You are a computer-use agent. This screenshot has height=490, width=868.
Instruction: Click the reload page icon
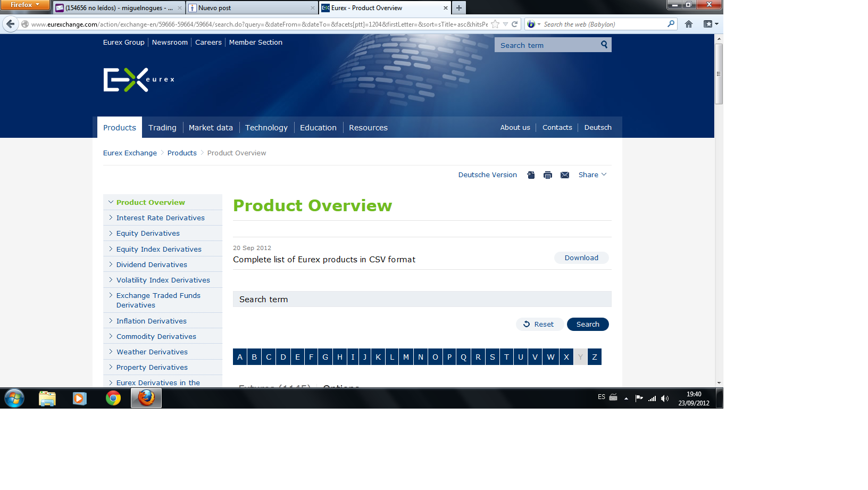click(x=515, y=24)
